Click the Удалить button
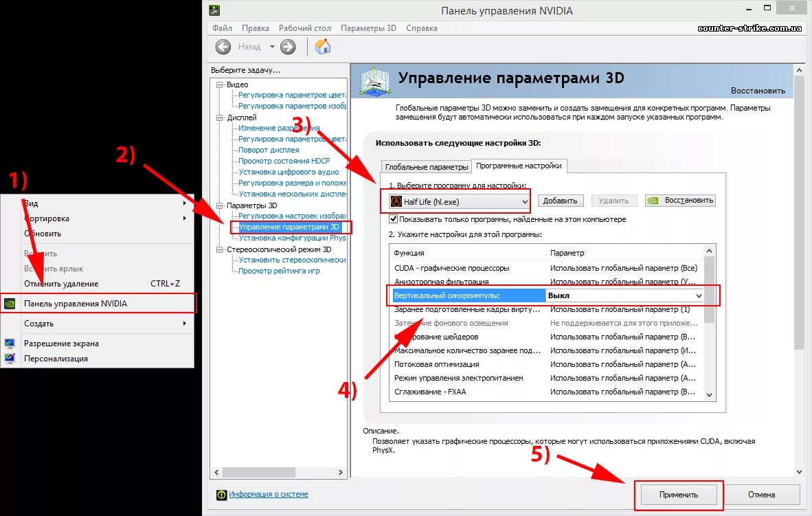The height and width of the screenshot is (516, 812). (613, 201)
